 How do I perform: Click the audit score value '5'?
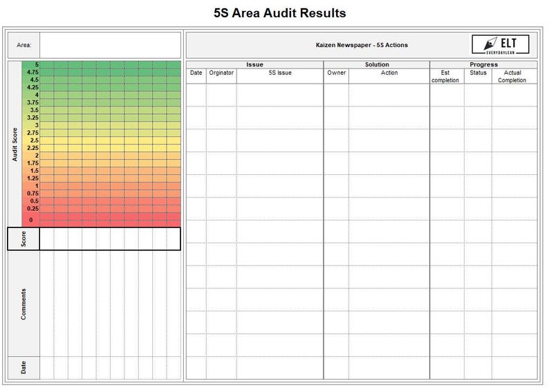tap(37, 64)
